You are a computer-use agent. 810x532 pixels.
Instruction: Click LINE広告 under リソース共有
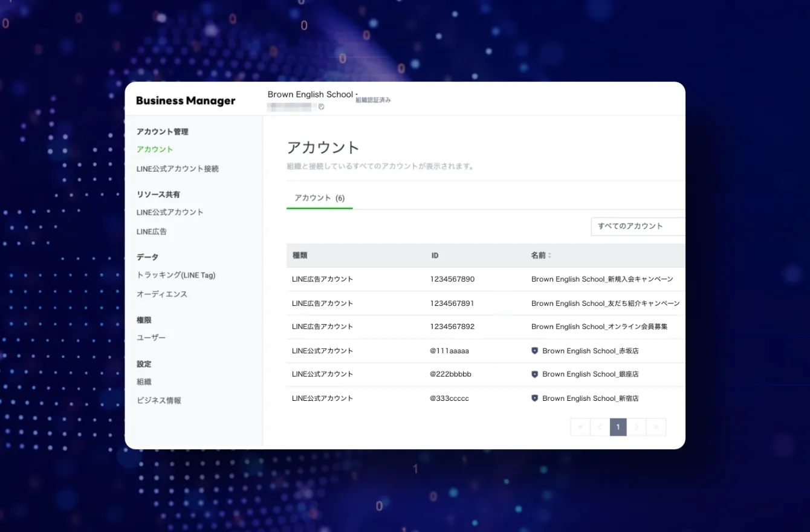pos(152,232)
